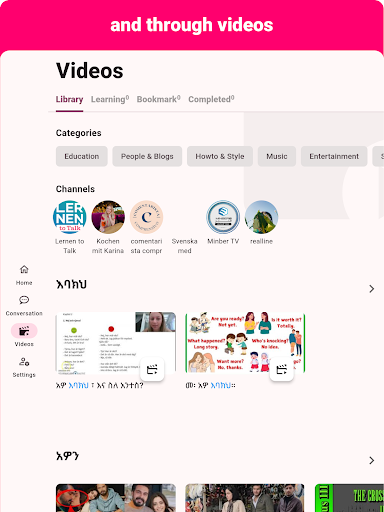This screenshot has height=512, width=384.
Task: Click the 'Minber TV' channel name
Action: pos(223,241)
